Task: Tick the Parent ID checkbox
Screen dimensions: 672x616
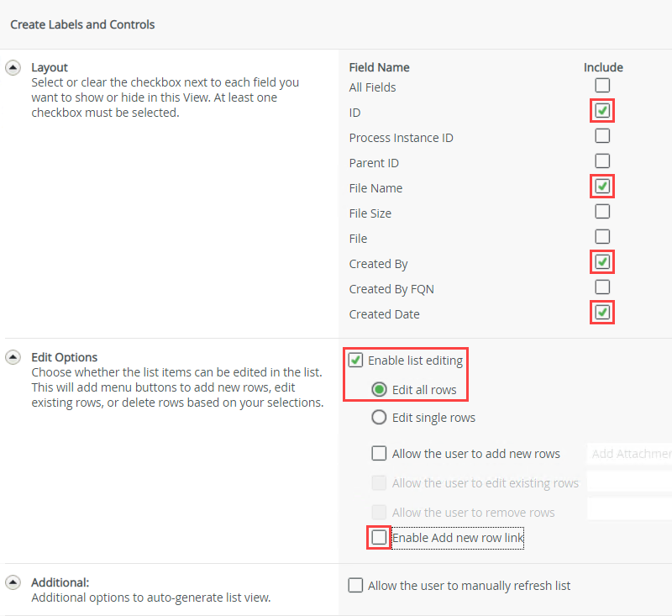Action: 602,161
